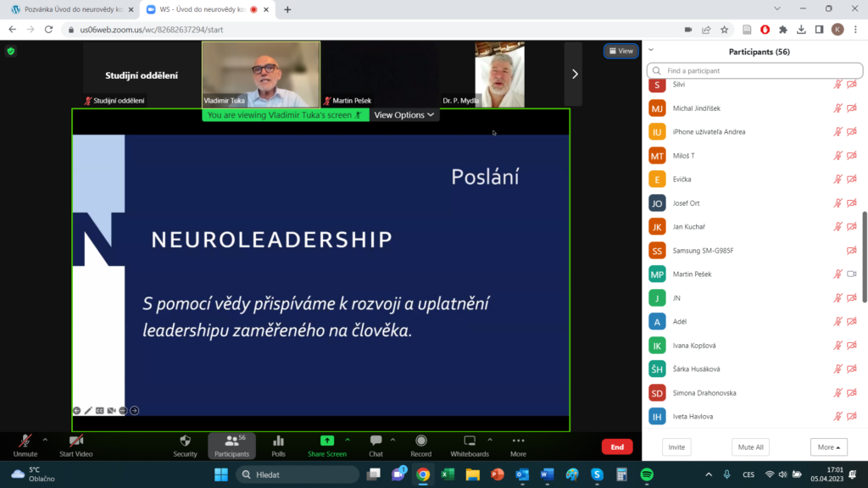
Task: Expand the View Options dropdown
Action: (404, 115)
